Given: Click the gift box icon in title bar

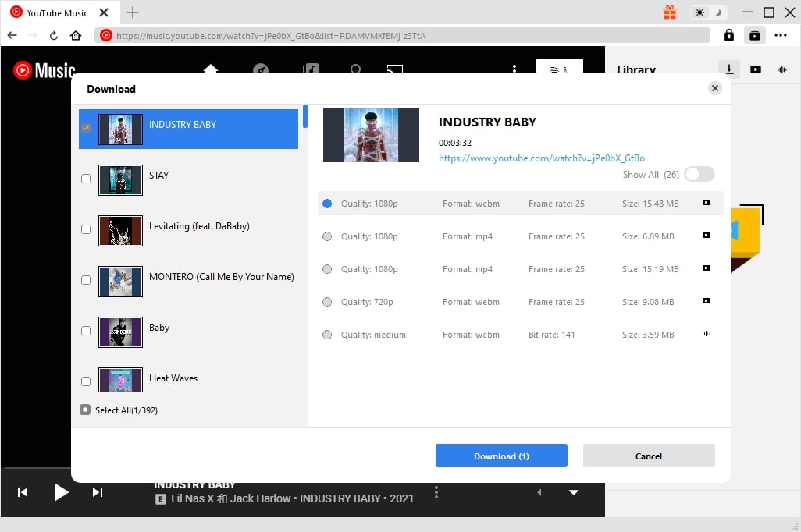Looking at the screenshot, I should click(670, 12).
